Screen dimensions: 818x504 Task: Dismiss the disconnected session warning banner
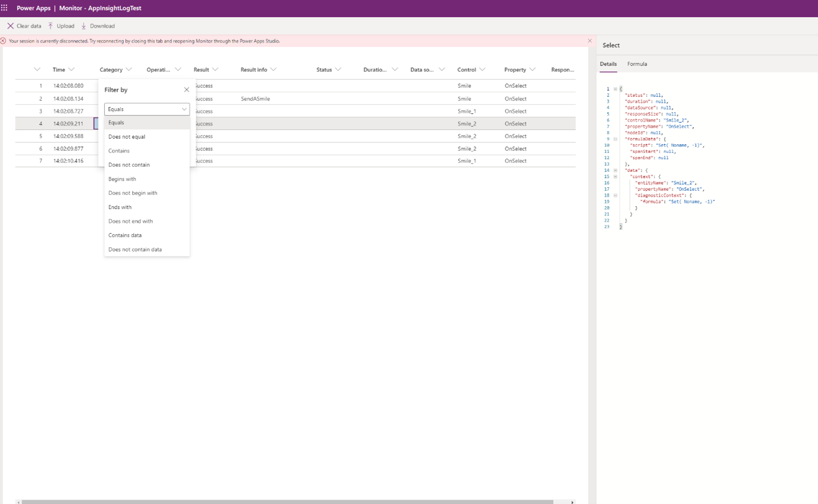point(589,41)
